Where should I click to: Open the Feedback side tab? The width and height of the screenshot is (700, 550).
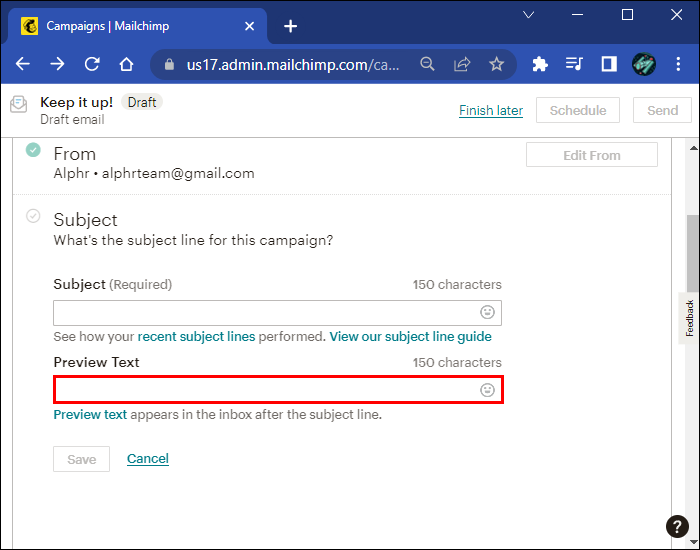pos(689,318)
